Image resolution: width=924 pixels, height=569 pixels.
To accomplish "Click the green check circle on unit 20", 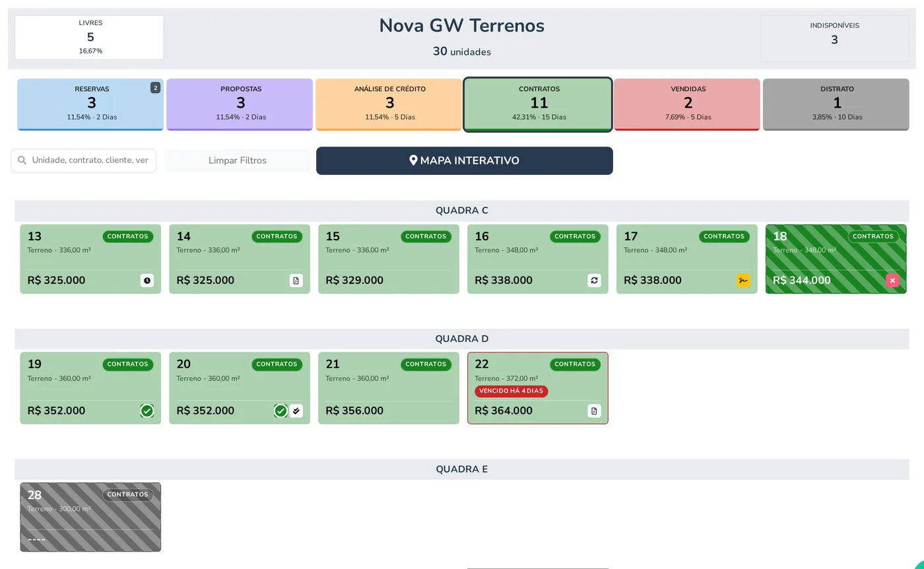I will [x=281, y=411].
